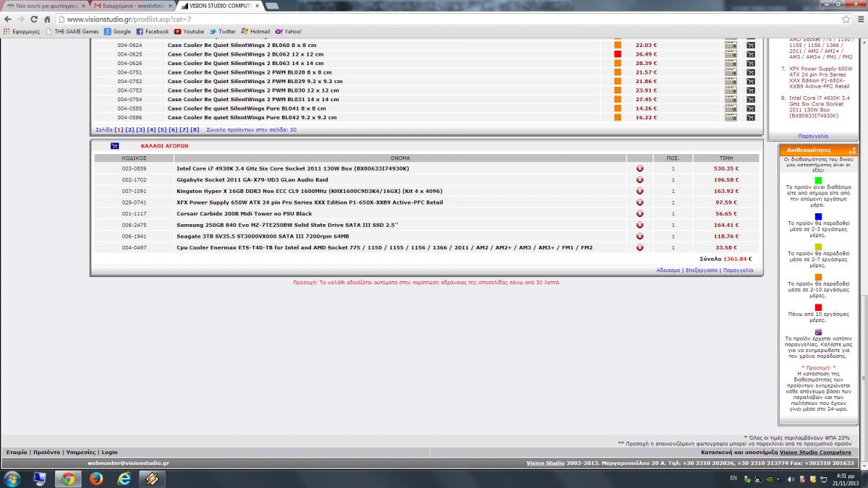The image size is (868, 488).
Task: Open the Εταιρία footer link
Action: [17, 452]
